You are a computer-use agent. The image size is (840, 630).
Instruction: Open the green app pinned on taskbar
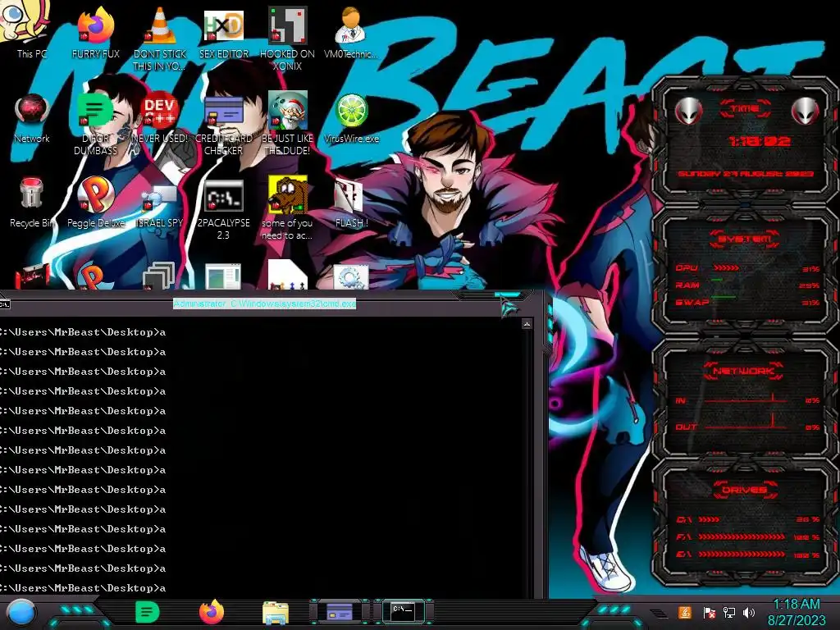[148, 612]
